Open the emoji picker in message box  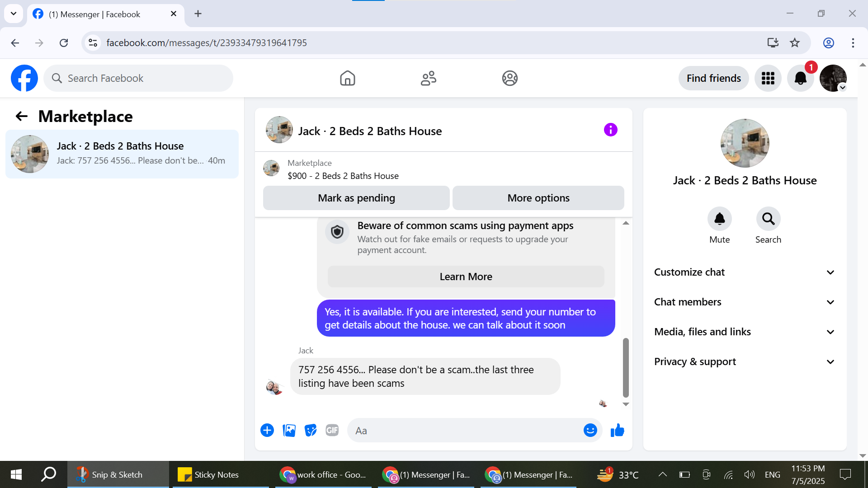click(590, 431)
